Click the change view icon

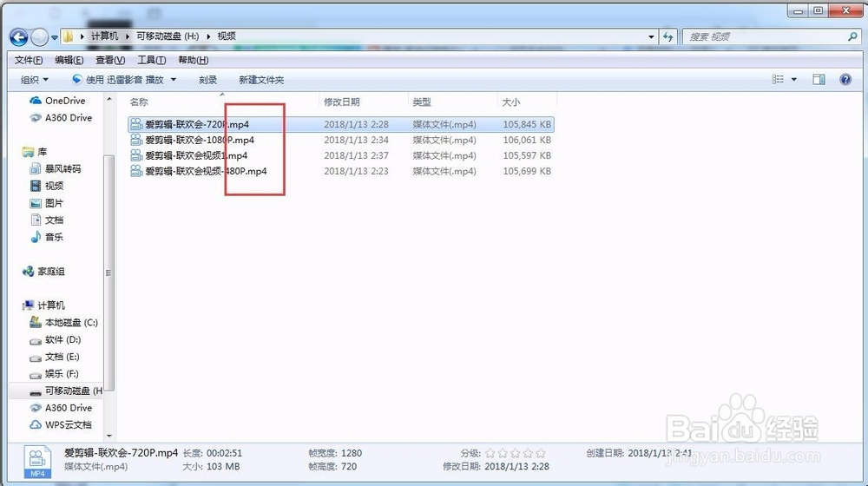(x=778, y=80)
